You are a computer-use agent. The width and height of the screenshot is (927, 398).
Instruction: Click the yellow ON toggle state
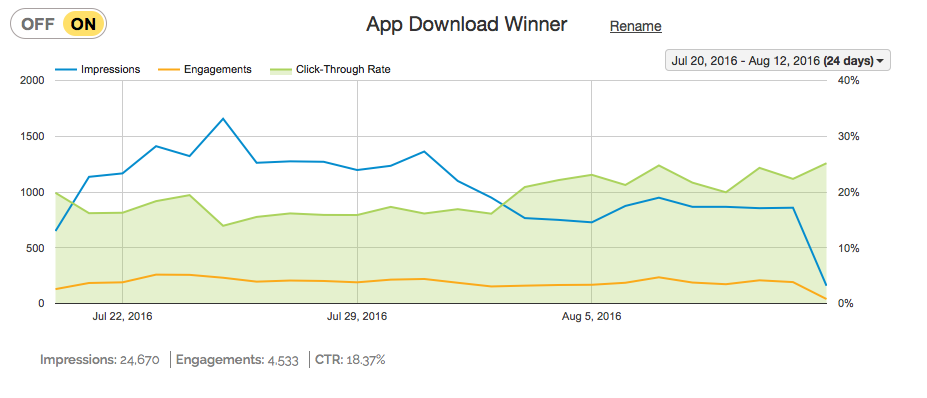83,24
